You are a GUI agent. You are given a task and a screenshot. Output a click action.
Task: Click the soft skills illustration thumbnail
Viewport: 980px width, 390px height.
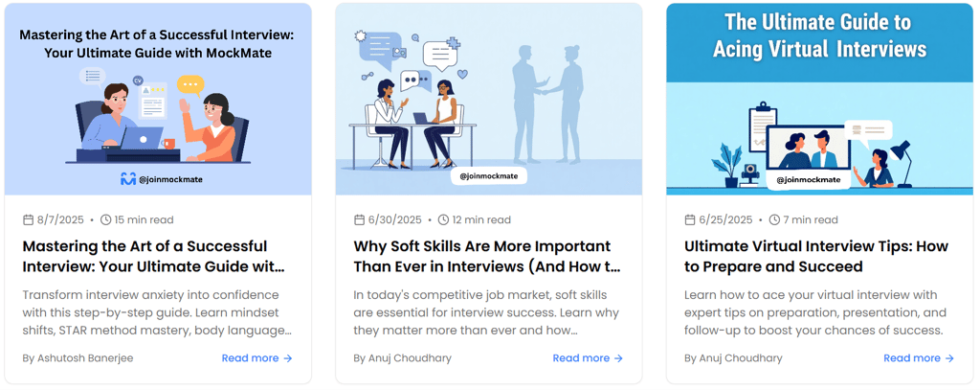tap(489, 99)
